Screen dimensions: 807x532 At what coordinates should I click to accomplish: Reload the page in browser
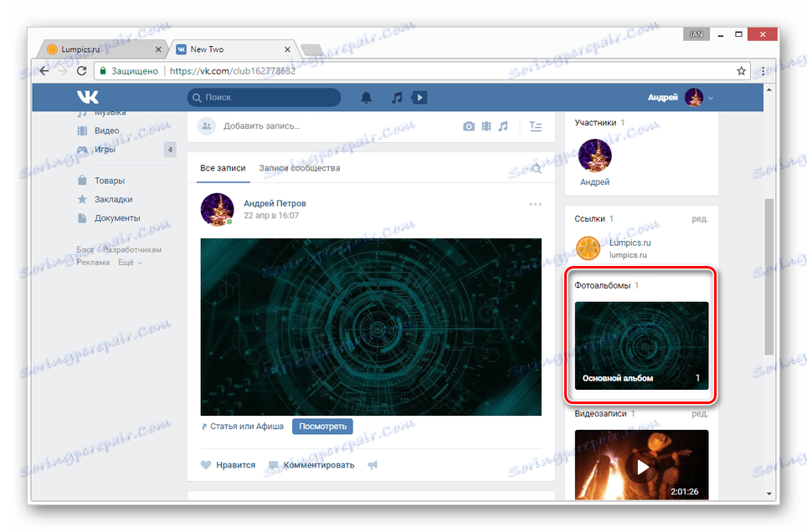[x=81, y=71]
